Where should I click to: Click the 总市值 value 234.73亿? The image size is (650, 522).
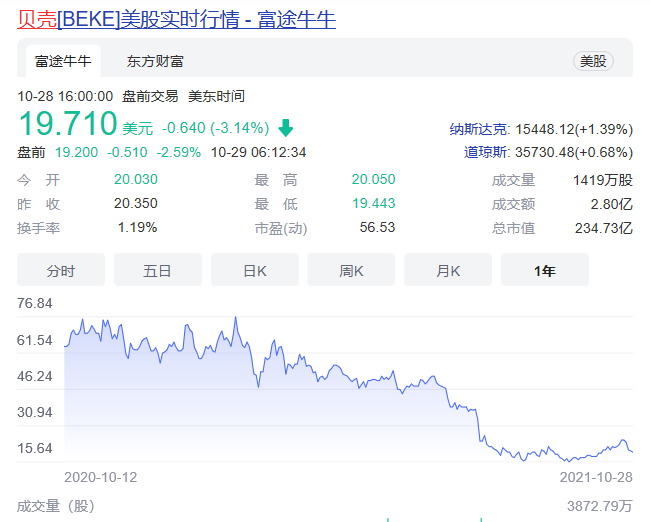coord(604,228)
